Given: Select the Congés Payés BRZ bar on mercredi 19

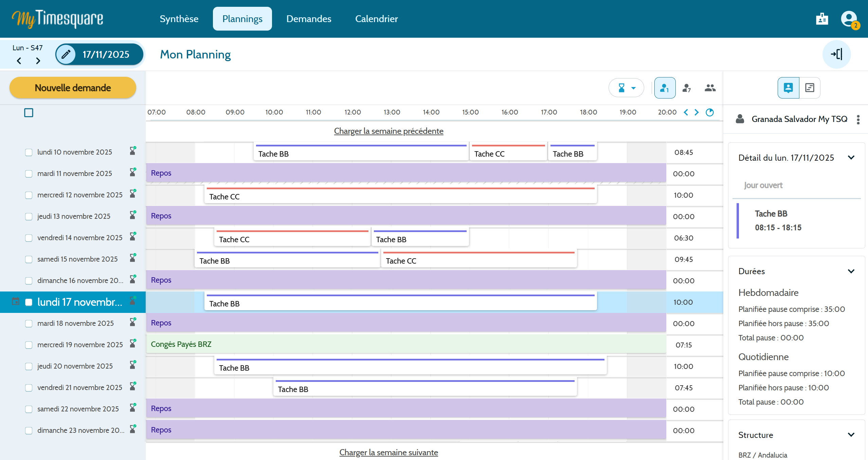Looking at the screenshot, I should pyautogui.click(x=406, y=344).
